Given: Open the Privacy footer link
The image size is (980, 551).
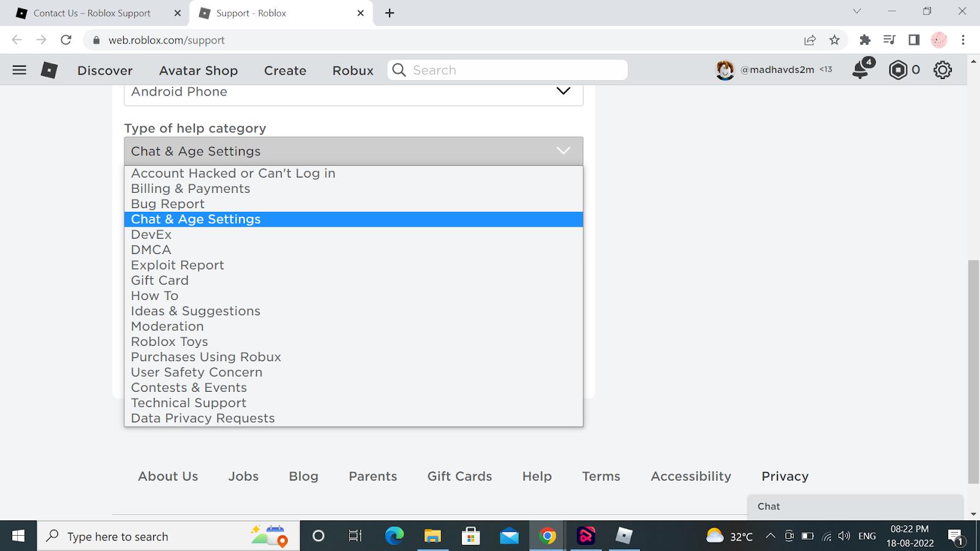Looking at the screenshot, I should (x=785, y=476).
